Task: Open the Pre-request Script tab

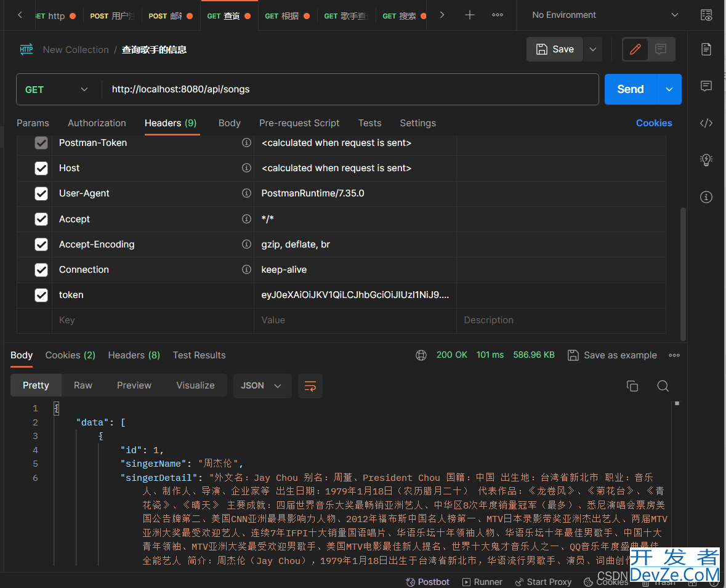Action: [299, 123]
